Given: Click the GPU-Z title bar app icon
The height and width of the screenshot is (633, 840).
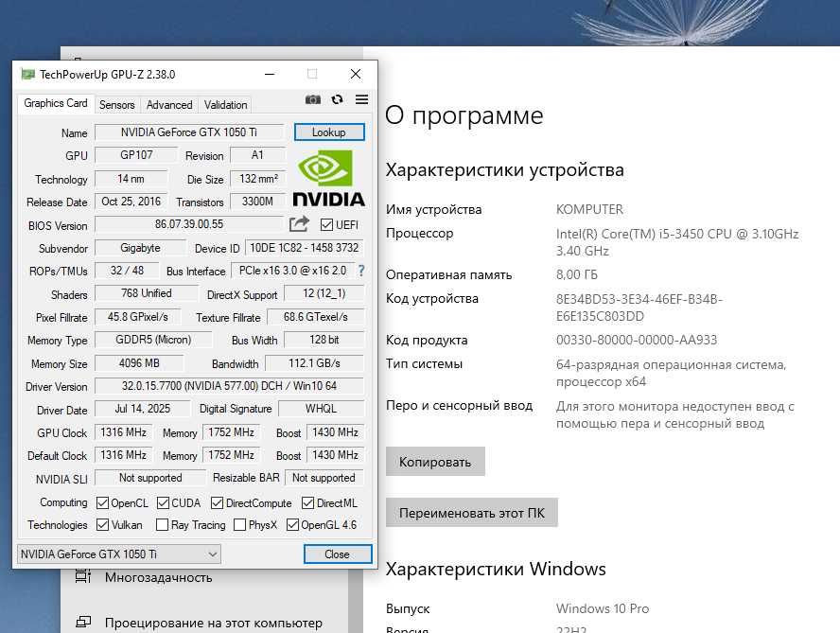Looking at the screenshot, I should coord(27,74).
